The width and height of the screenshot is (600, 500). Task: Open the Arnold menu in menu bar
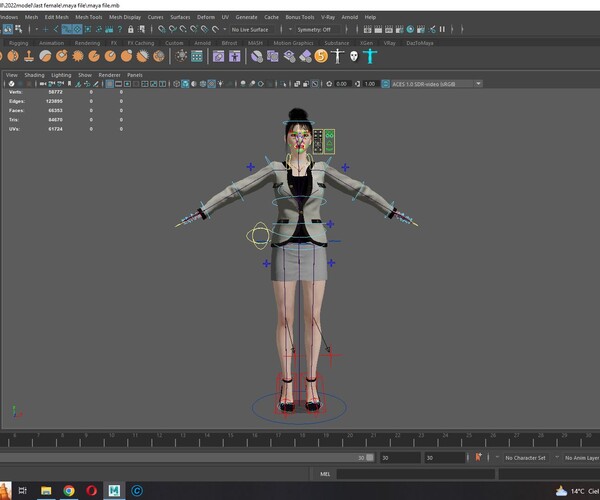click(x=350, y=17)
